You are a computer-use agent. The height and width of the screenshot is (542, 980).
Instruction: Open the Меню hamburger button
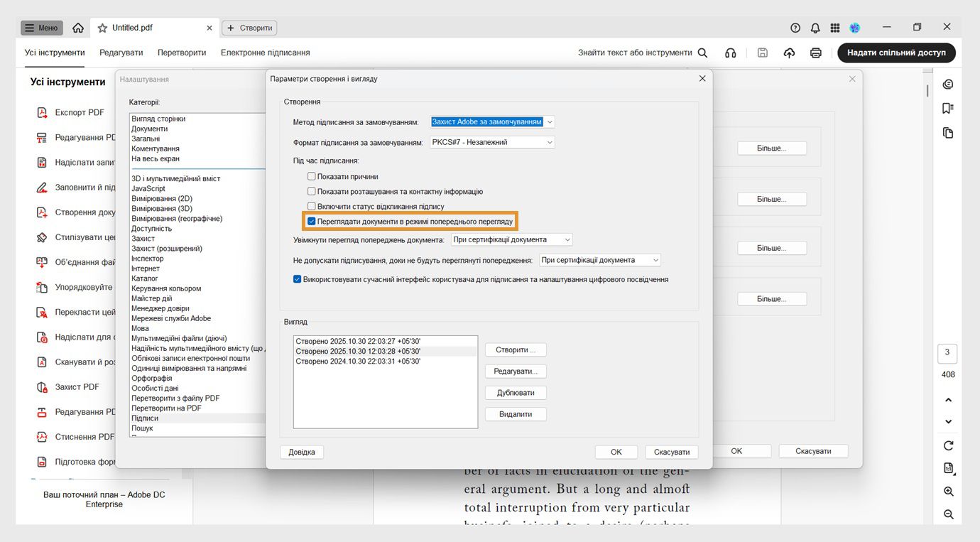click(x=42, y=28)
